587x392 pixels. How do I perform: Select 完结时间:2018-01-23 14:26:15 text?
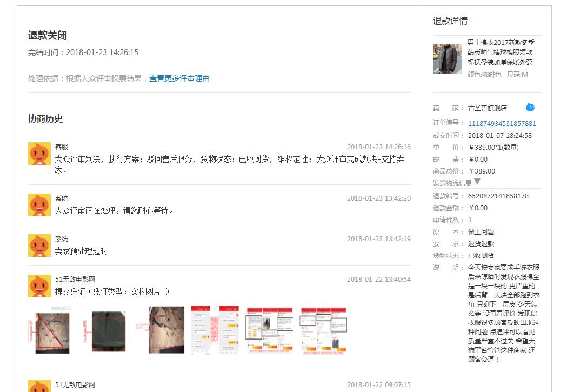83,52
